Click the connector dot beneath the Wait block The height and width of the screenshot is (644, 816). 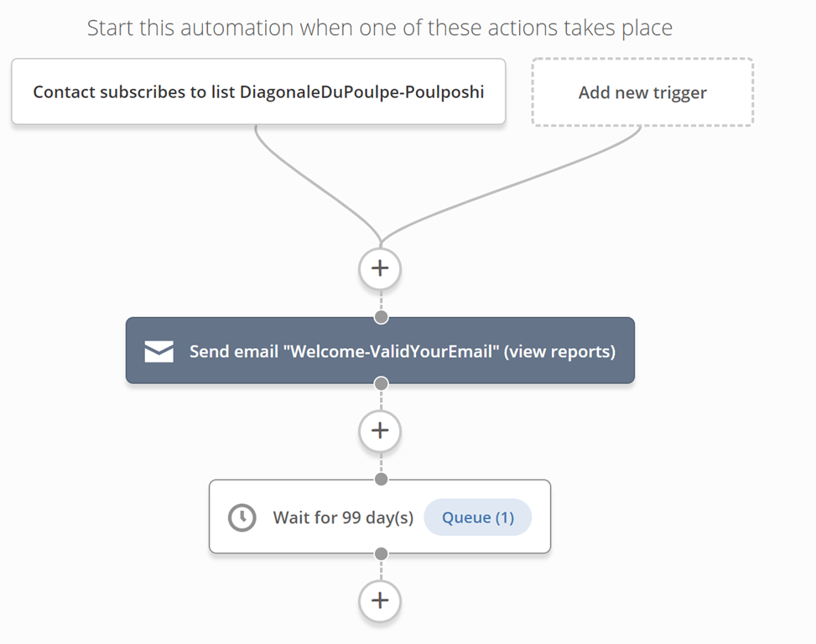[381, 554]
